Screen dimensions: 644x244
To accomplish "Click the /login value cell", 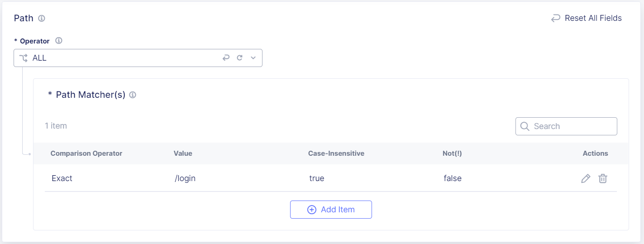I will (185, 178).
